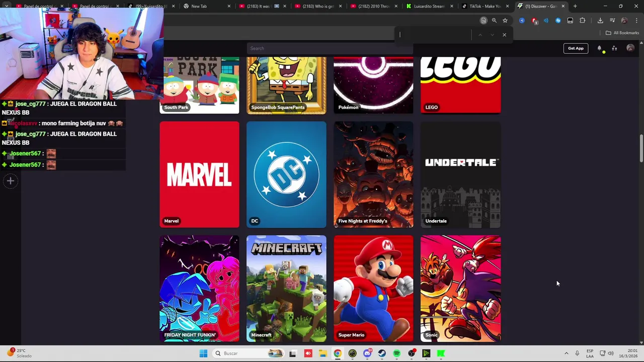Open the DC category card
The height and width of the screenshot is (362, 644).
pyautogui.click(x=286, y=174)
